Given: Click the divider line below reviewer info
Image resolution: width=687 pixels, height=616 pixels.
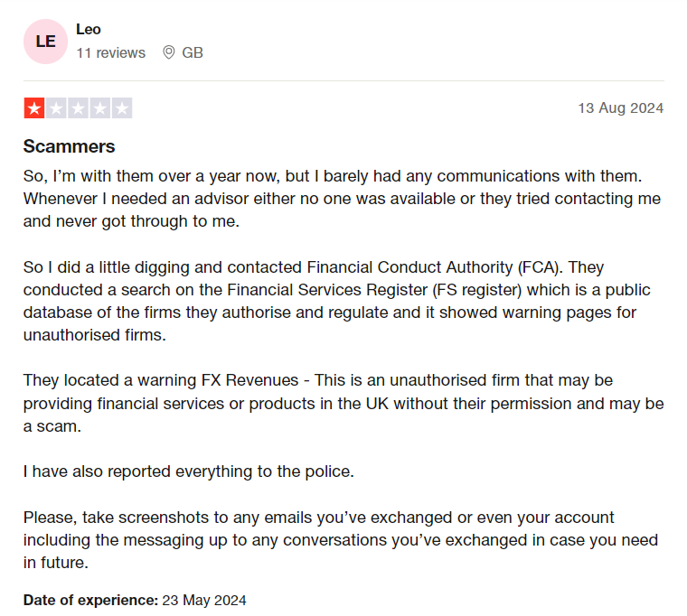Looking at the screenshot, I should [343, 80].
